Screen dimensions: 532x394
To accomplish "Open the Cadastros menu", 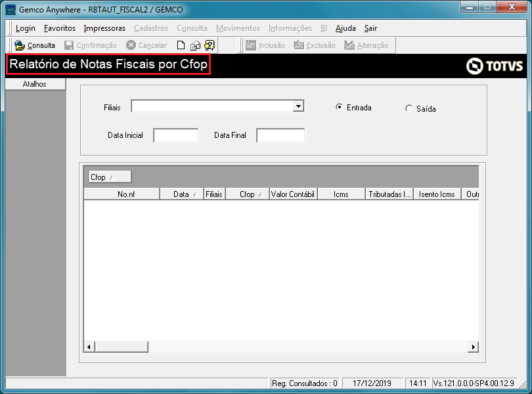I will pyautogui.click(x=151, y=28).
